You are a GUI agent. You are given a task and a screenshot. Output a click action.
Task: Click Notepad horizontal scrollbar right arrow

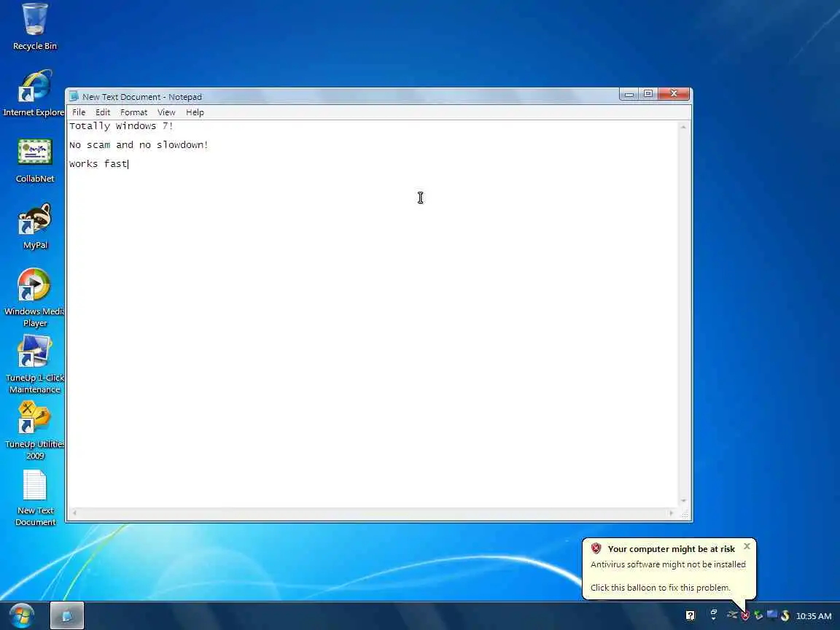click(x=672, y=513)
